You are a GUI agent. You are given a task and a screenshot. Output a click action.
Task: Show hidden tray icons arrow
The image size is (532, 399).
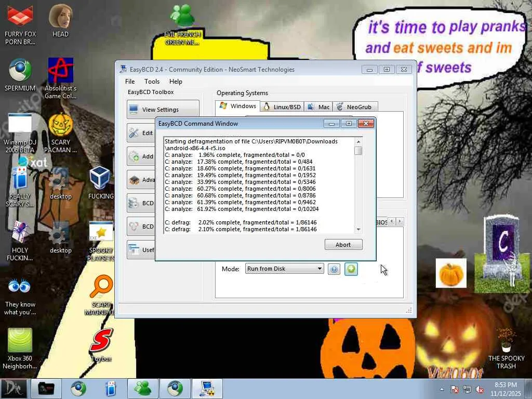click(442, 390)
